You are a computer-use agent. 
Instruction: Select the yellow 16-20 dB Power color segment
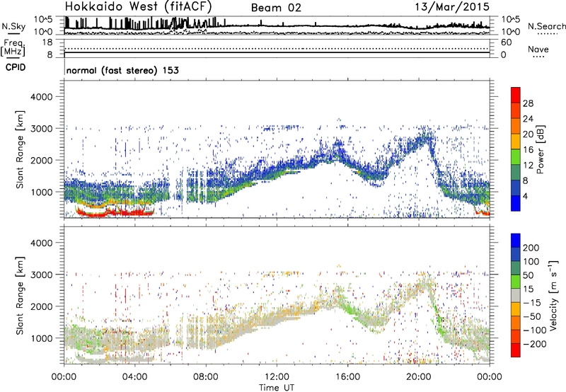[x=516, y=142]
